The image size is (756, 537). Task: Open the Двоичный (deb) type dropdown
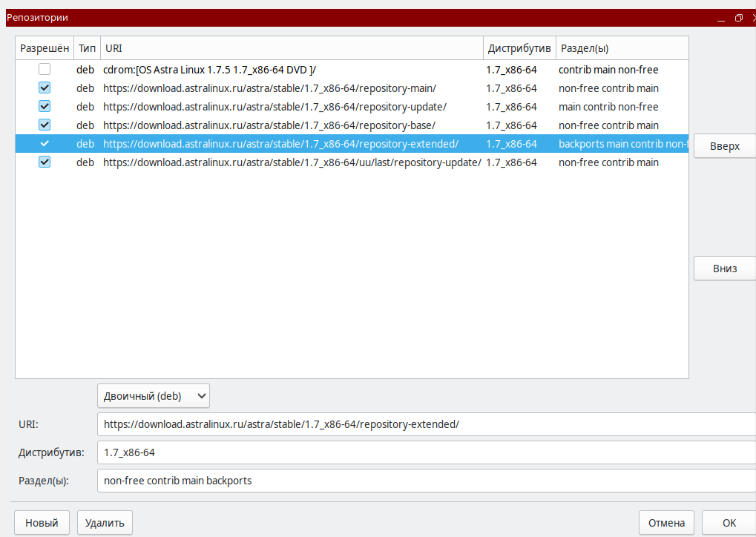154,396
